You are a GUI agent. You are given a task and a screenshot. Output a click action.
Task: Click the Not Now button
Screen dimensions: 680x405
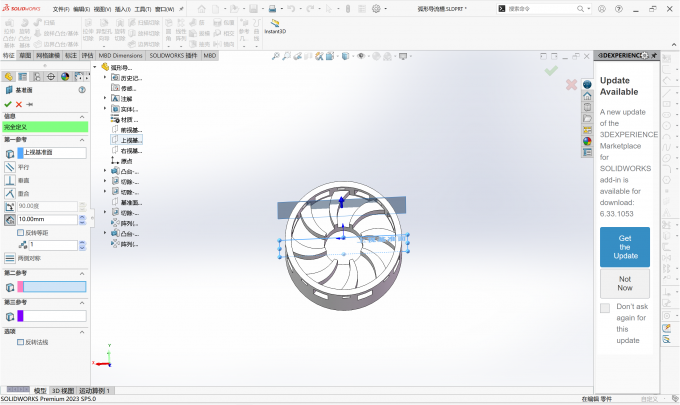(x=625, y=284)
